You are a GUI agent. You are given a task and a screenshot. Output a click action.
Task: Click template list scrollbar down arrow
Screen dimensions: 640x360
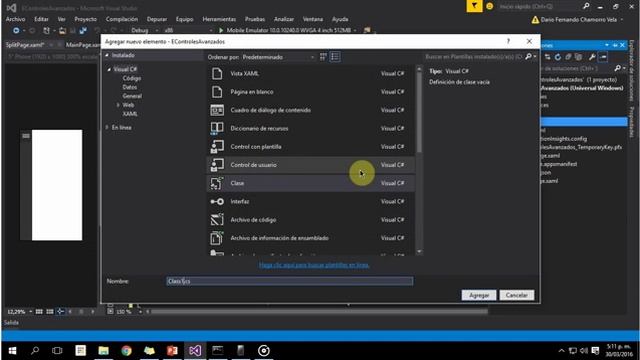coord(419,251)
